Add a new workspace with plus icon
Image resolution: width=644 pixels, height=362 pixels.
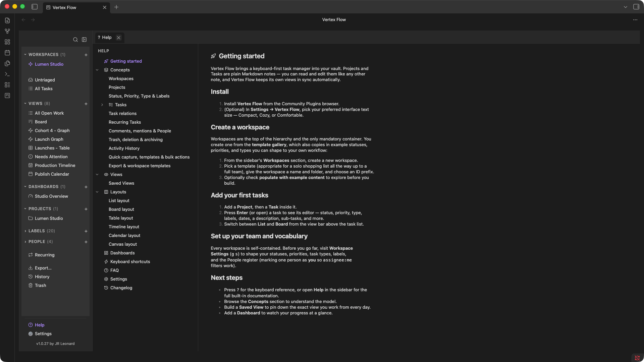[86, 55]
